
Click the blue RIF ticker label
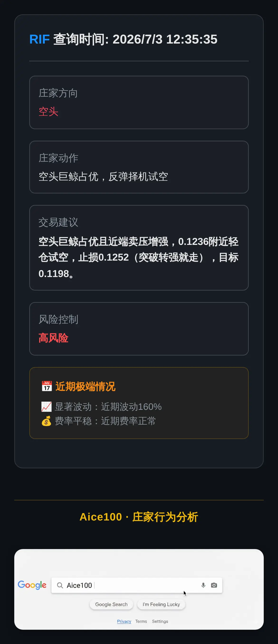tap(39, 39)
